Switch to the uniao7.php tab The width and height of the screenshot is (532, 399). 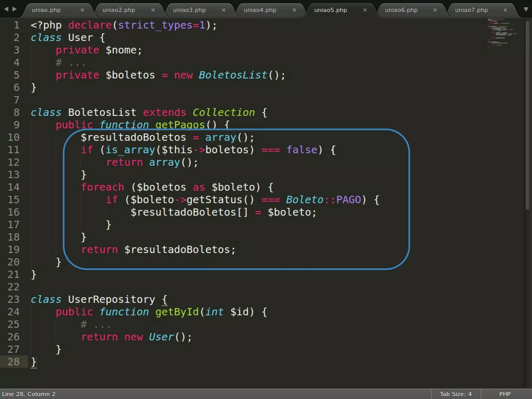(x=471, y=10)
